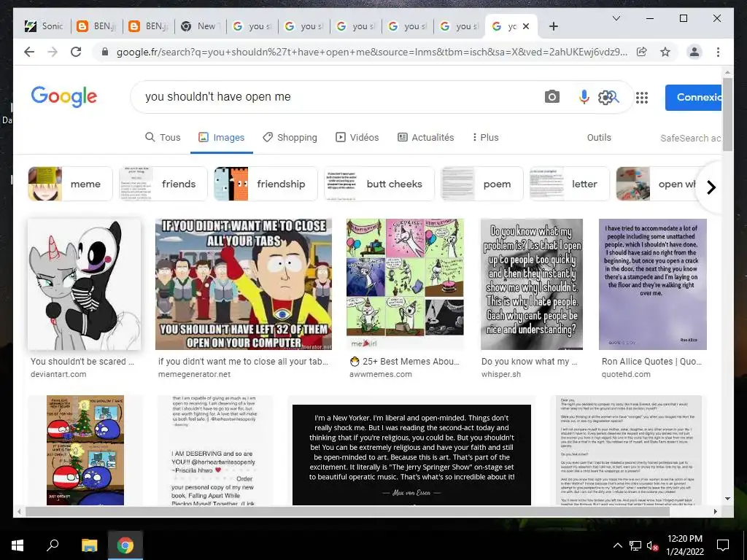The height and width of the screenshot is (560, 747).
Task: Open the countryball comic thumbnail
Action: pos(85,450)
